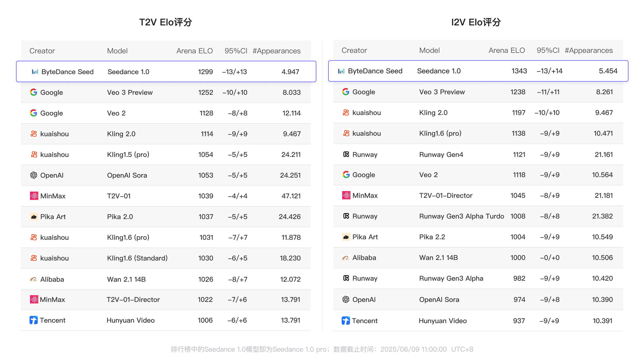Viewport: 644px width, 363px height.
Task: Click T2V table Creator column header
Action: click(42, 51)
